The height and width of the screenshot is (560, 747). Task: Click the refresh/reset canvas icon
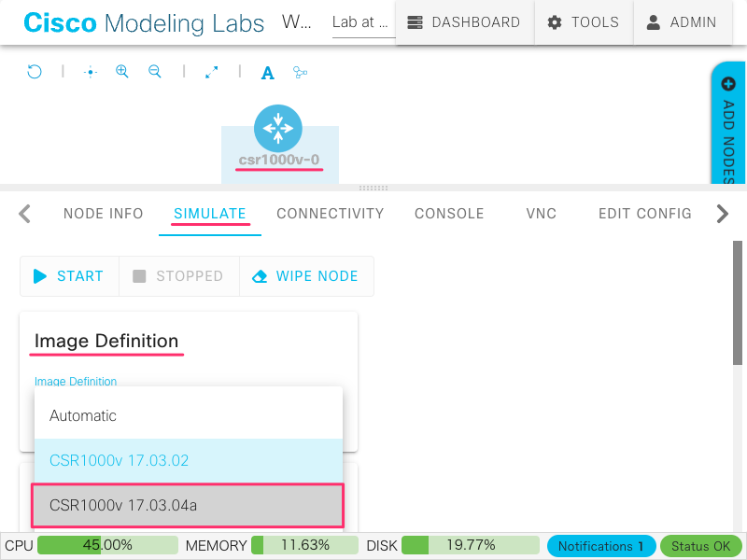click(x=35, y=72)
